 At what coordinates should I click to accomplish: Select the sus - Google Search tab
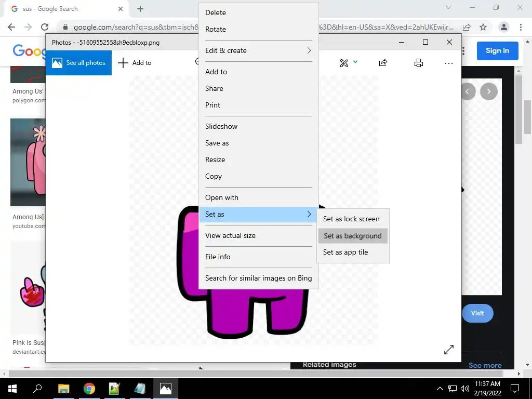point(66,9)
